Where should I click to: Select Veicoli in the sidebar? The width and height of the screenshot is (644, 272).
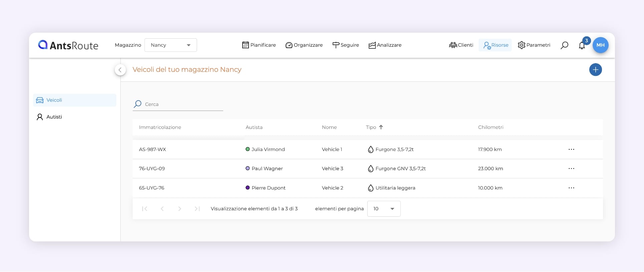[x=54, y=100]
